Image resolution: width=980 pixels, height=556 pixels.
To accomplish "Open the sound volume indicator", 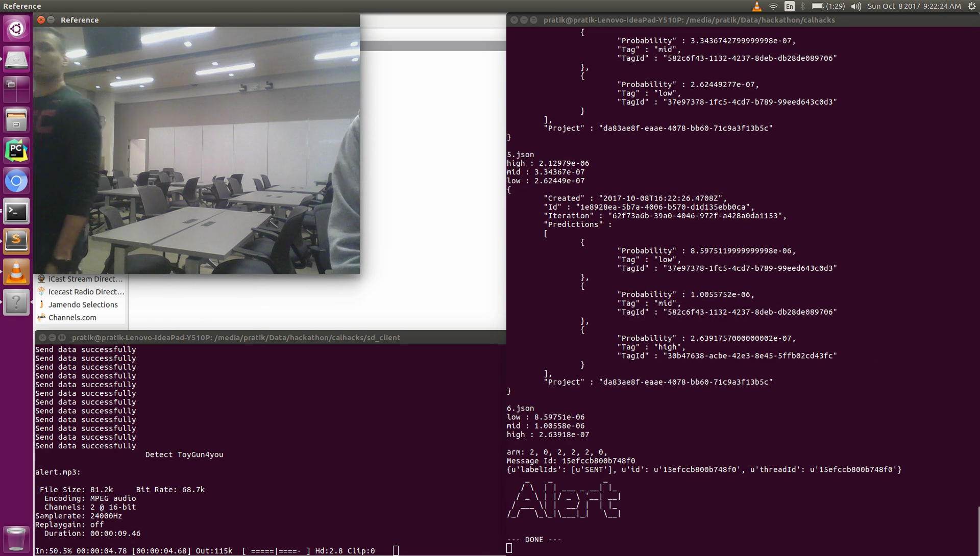I will [856, 6].
